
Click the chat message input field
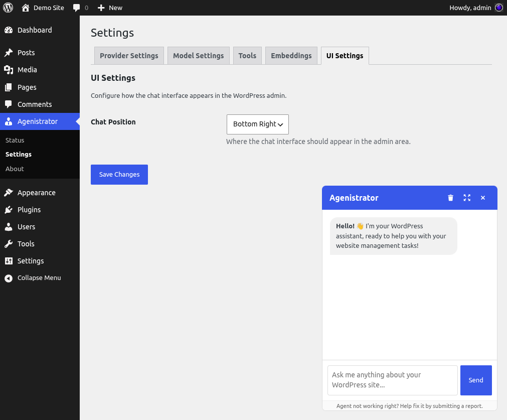tap(392, 380)
